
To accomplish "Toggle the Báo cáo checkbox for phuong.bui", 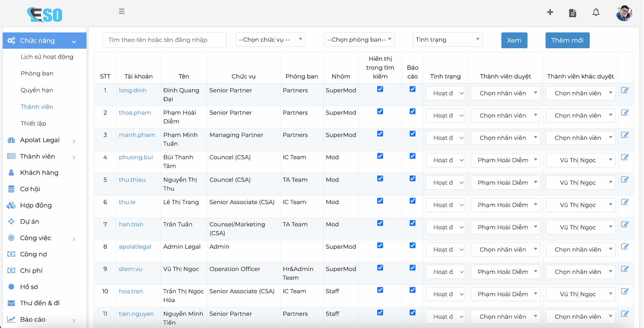I will pos(412,156).
